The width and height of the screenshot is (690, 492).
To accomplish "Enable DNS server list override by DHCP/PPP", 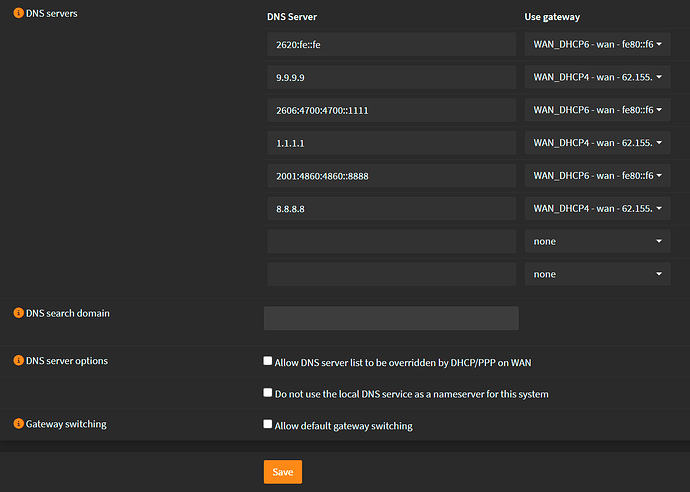I will (268, 361).
